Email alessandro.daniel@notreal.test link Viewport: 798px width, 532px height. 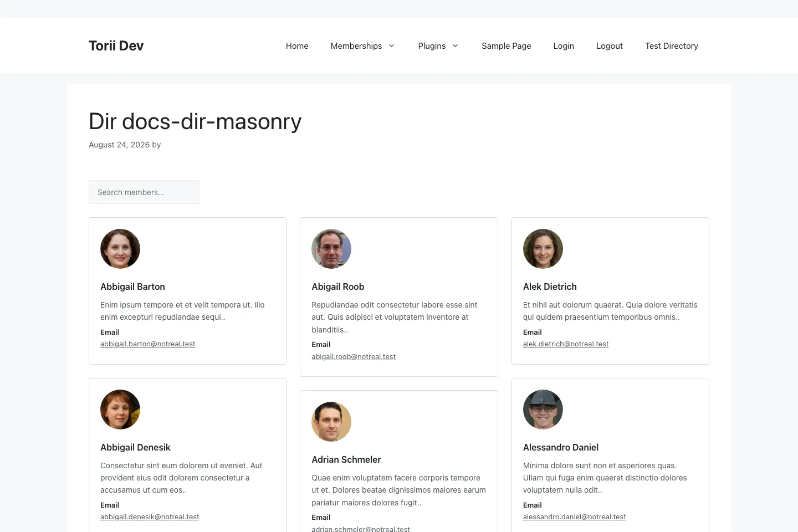(575, 517)
